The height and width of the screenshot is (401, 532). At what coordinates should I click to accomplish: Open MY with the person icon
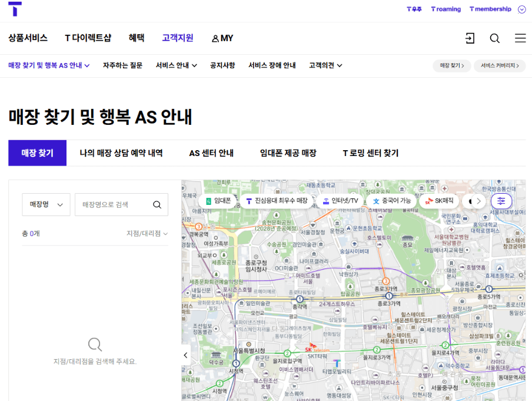tap(222, 38)
